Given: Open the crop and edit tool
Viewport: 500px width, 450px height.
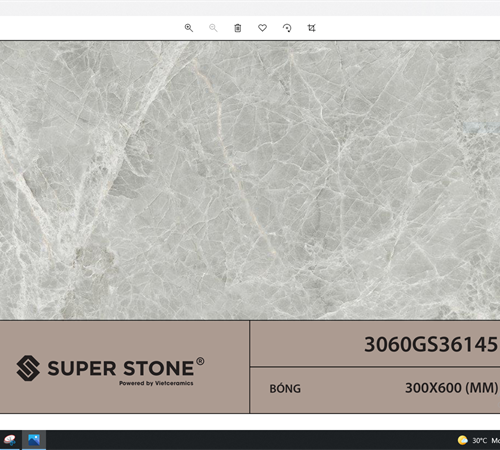Looking at the screenshot, I should tap(311, 28).
